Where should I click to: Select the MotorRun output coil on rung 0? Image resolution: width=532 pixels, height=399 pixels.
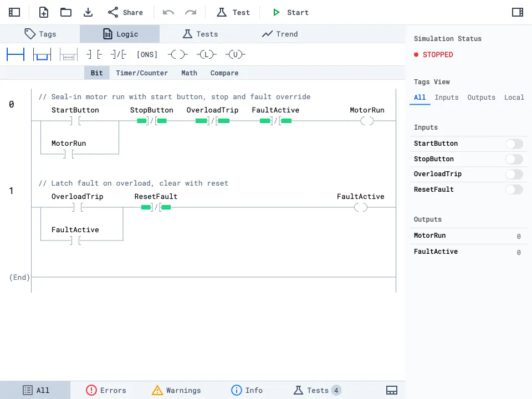pyautogui.click(x=367, y=121)
